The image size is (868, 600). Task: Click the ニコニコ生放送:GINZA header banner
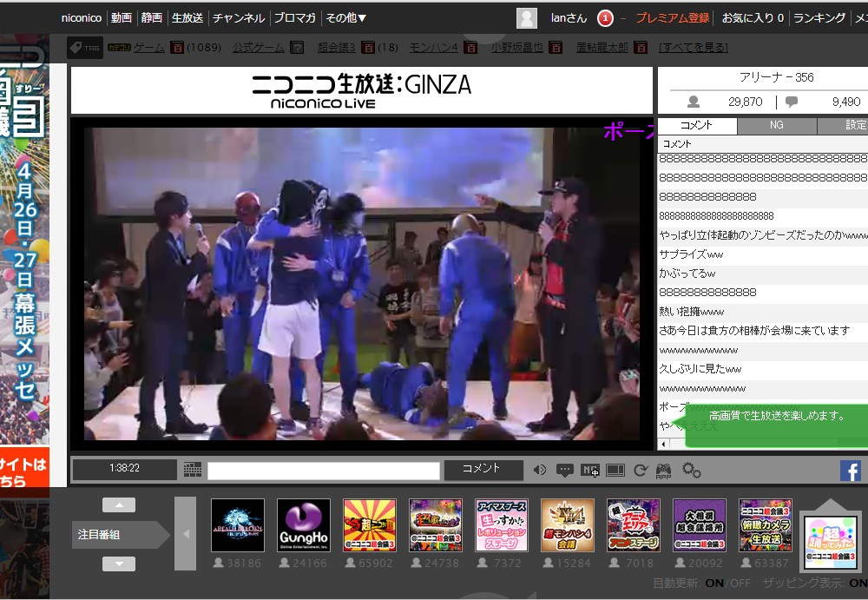(x=362, y=90)
